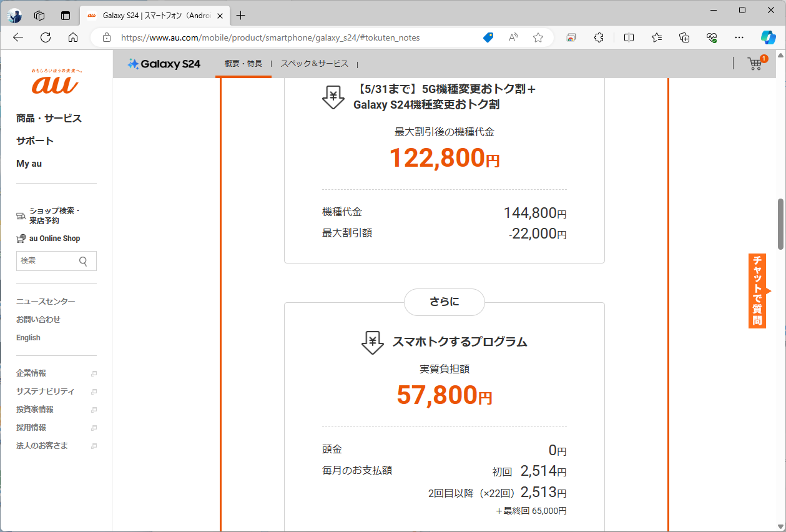Open the Copilot sidebar icon
The width and height of the screenshot is (786, 532).
click(768, 37)
